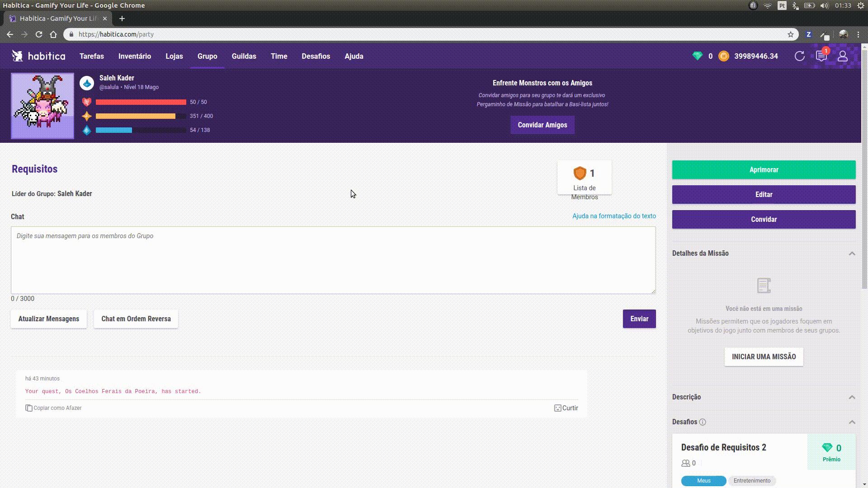Click the Habitica gryphon logo
The height and width of the screenshot is (488, 868).
[18, 56]
